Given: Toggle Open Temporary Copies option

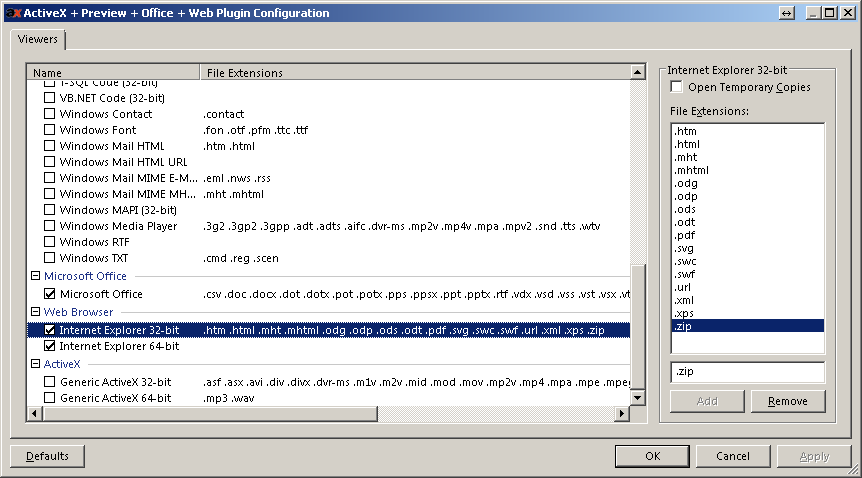Looking at the screenshot, I should pos(676,87).
